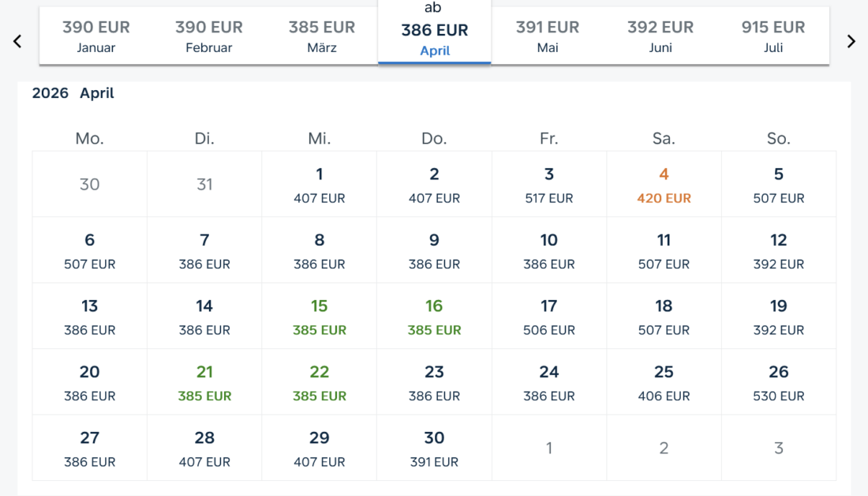Select April 16 at 385 EUR
868x496 pixels.
434,317
